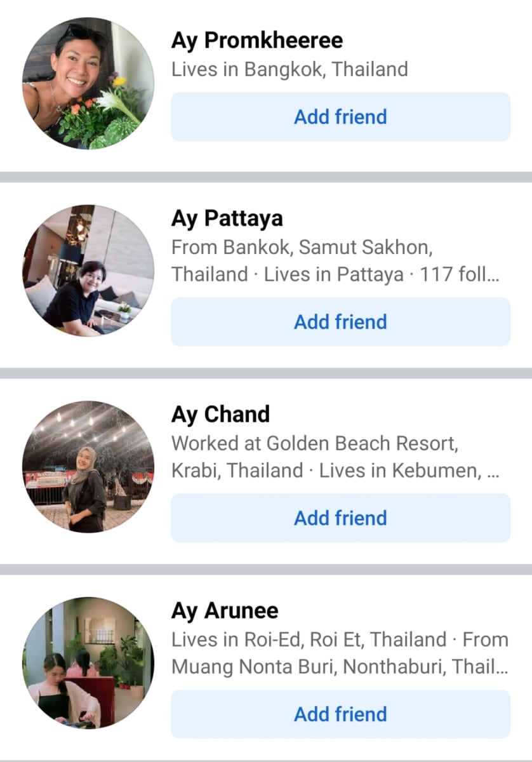Open the Ay Pattaya name link

(x=227, y=219)
